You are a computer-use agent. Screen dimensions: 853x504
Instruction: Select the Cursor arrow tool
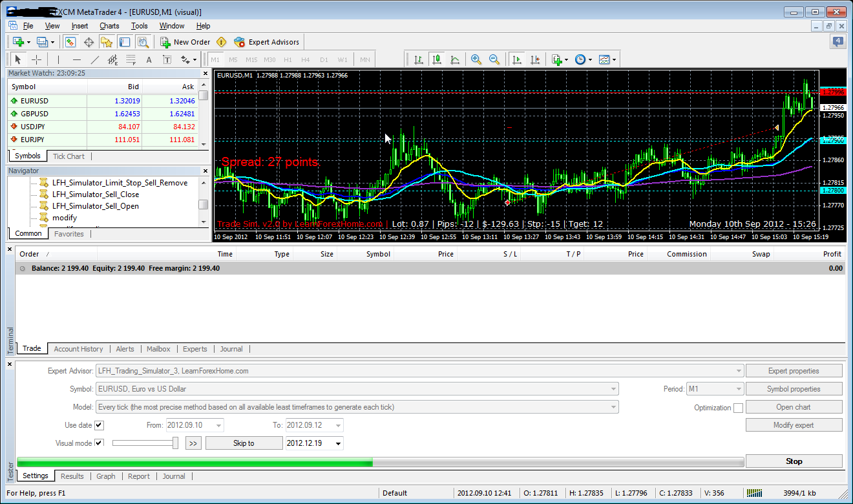(x=18, y=60)
